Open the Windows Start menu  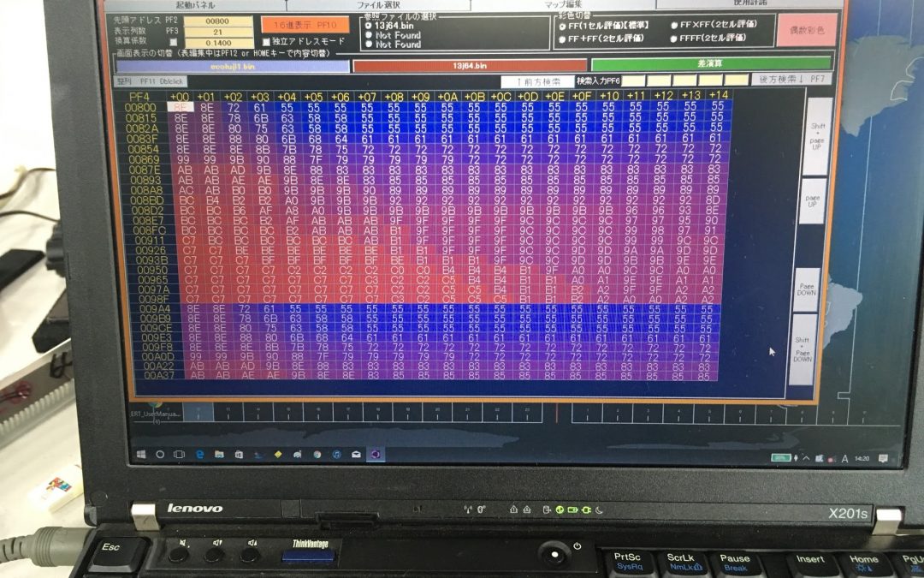click(141, 455)
